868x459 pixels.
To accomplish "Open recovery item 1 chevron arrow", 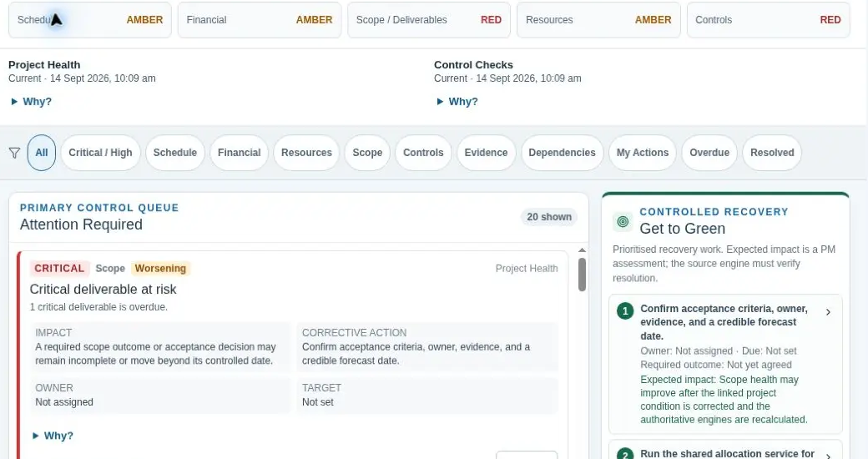I will [x=828, y=312].
